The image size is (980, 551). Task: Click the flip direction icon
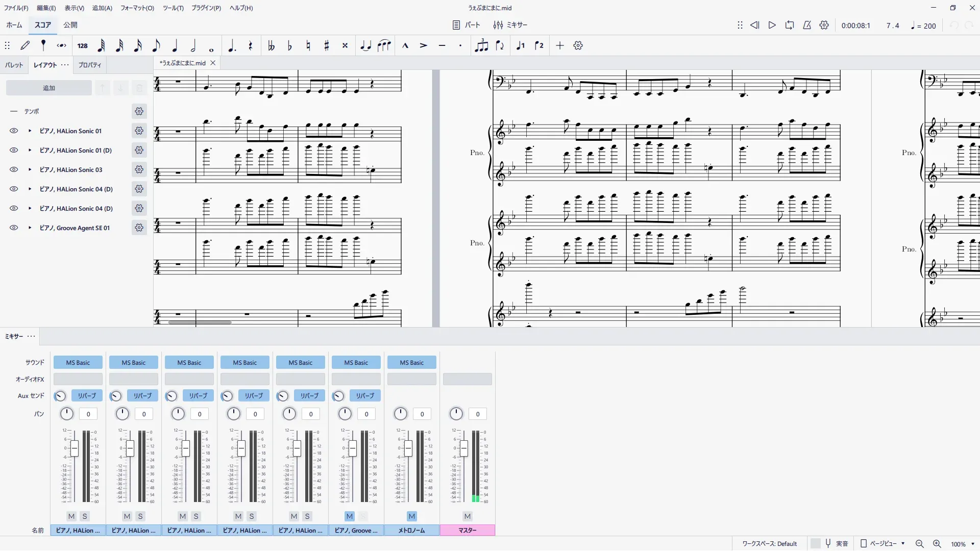500,46
